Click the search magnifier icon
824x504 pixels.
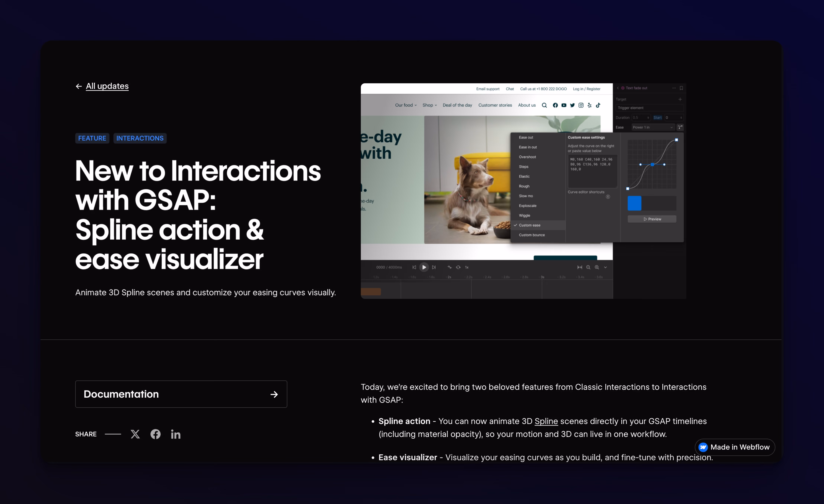544,105
